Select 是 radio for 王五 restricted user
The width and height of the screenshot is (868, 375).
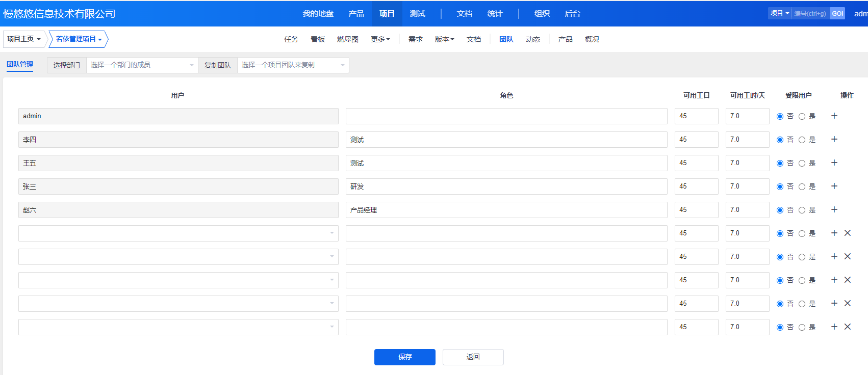coord(802,164)
